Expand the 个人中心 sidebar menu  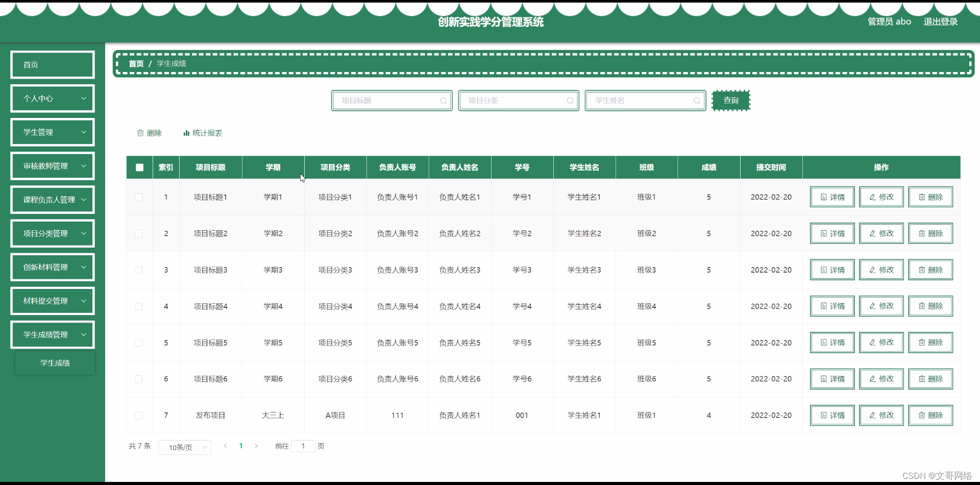pos(53,99)
